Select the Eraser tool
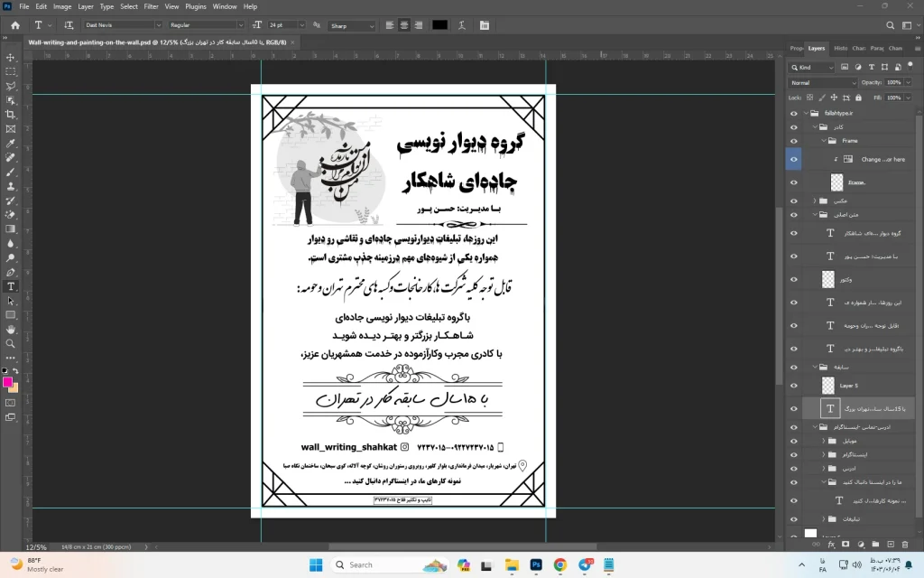 click(11, 215)
